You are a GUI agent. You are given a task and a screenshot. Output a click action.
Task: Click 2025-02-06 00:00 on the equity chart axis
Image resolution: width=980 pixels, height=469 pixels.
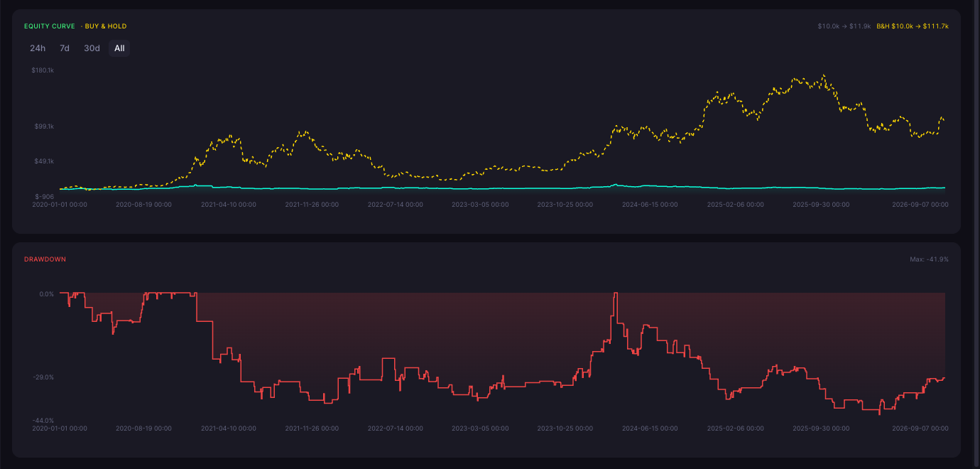(x=736, y=205)
